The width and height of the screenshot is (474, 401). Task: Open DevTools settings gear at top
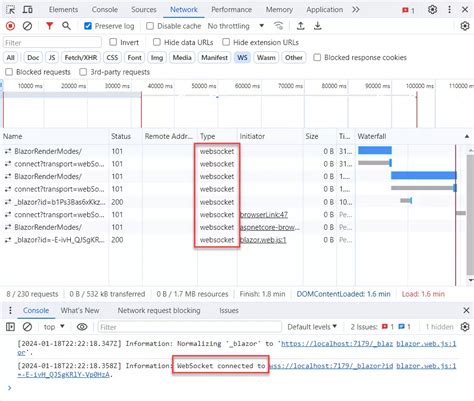[x=432, y=10]
